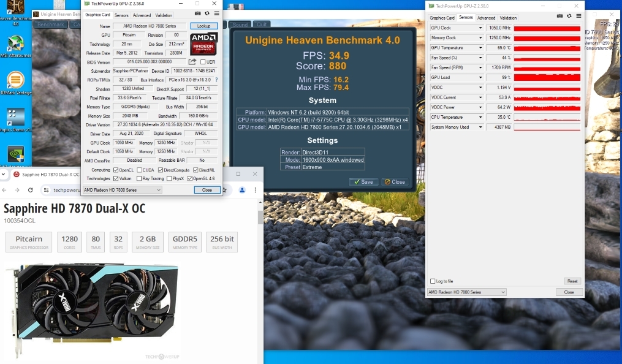Open GPU selector dropdown in Sensors window

[x=466, y=292]
